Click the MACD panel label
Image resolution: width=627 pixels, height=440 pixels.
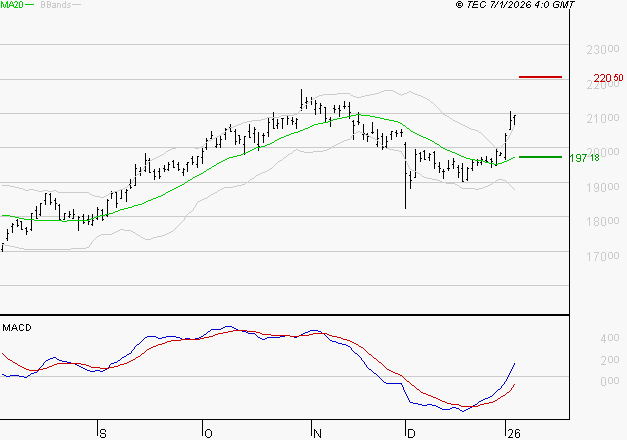point(17,328)
